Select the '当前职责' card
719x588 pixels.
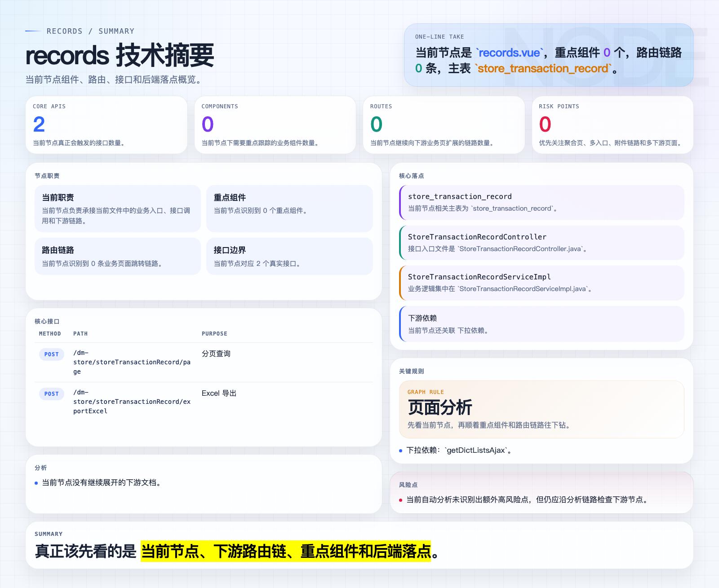(118, 208)
